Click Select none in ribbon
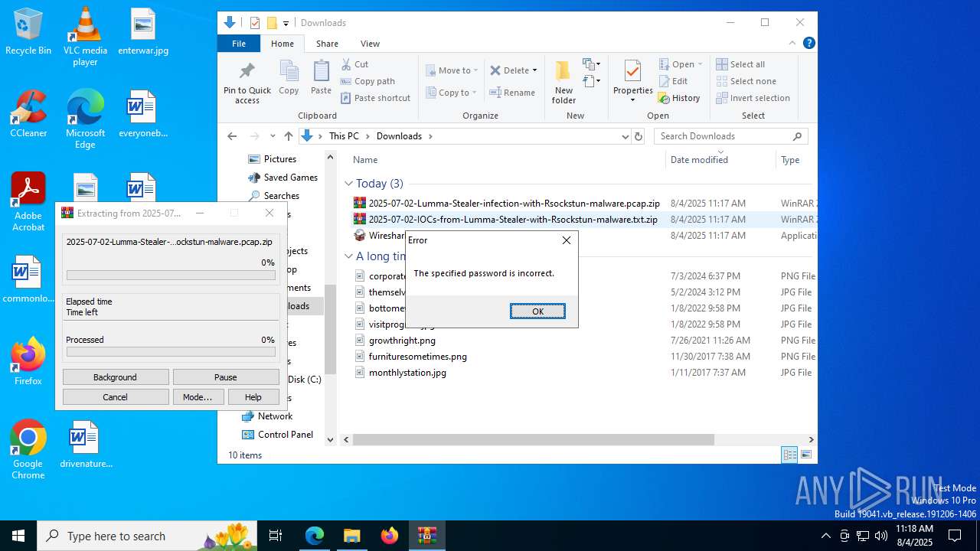 pyautogui.click(x=746, y=81)
